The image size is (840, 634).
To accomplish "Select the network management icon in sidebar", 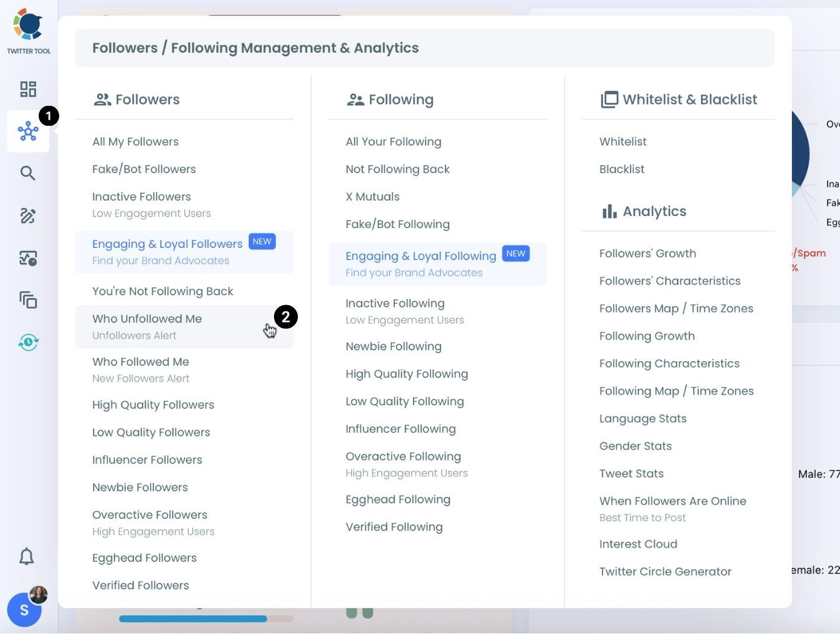I will pyautogui.click(x=28, y=131).
